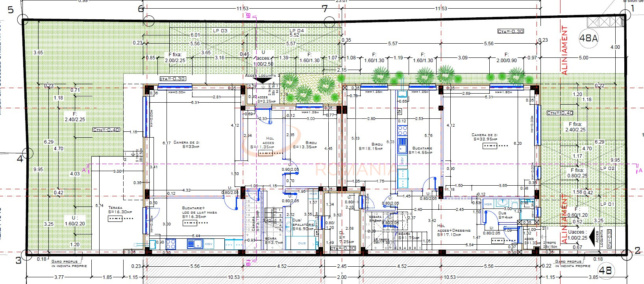Click the MSV appliance box in left kitchen

[x=209, y=244]
